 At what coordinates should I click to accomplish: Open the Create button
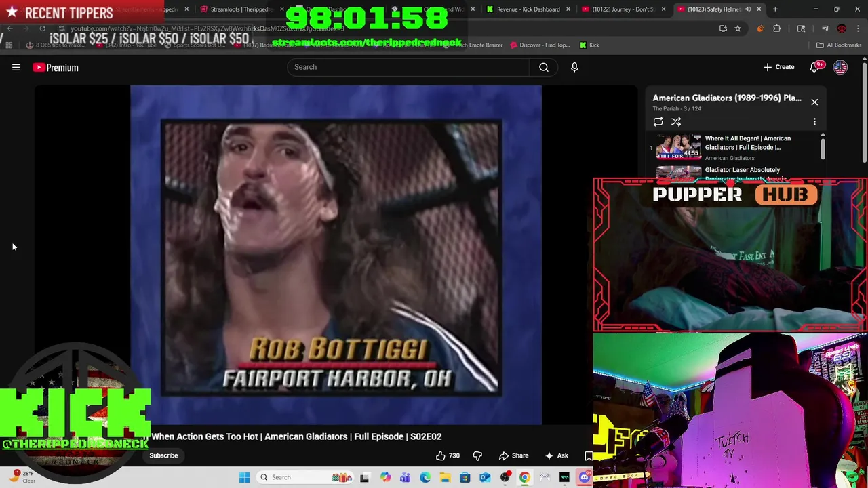[x=778, y=67]
